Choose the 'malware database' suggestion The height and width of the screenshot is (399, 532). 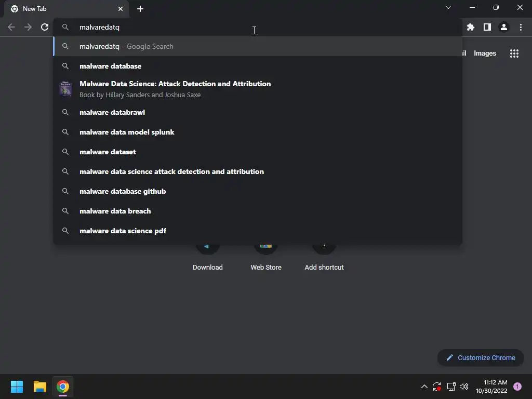(x=258, y=66)
